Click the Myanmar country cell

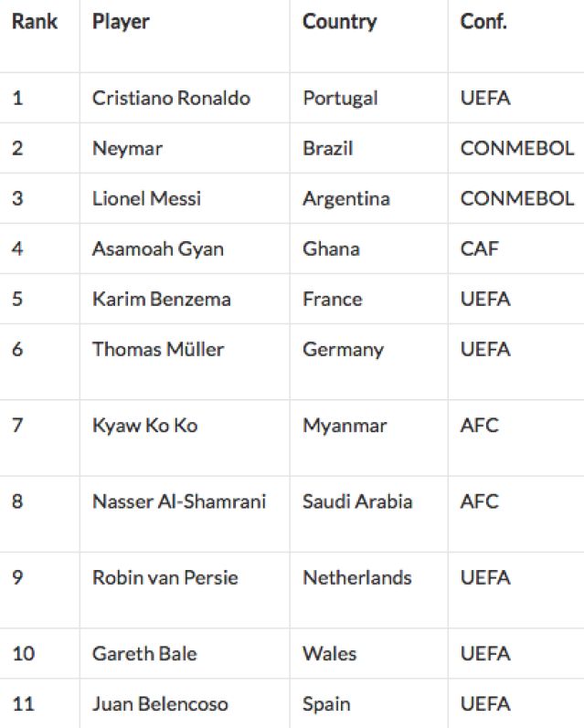[x=345, y=426]
